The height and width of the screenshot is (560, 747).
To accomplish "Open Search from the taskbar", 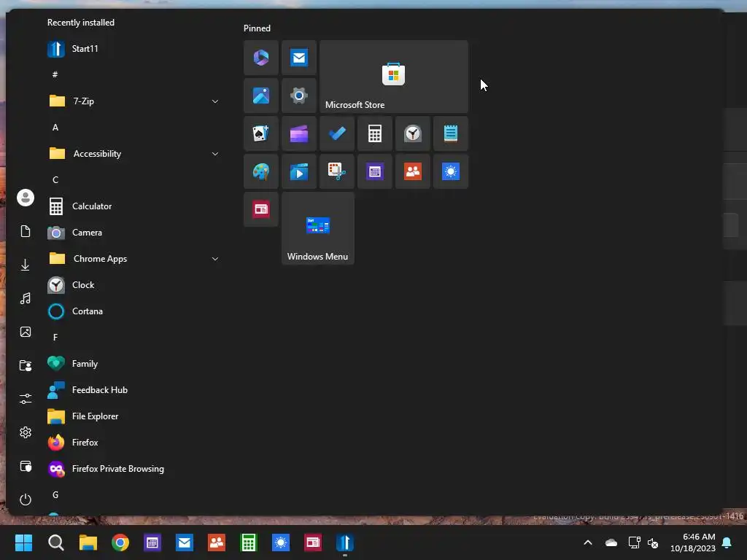I will coord(55,542).
